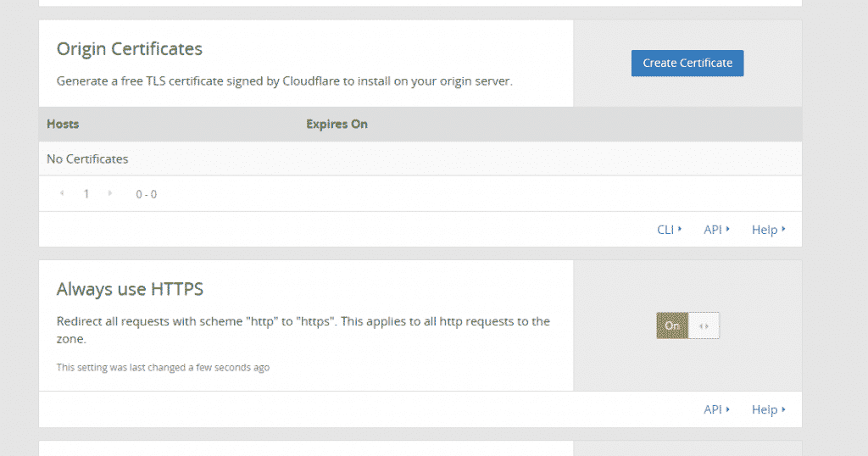
Task: Sort by the Hosts column header
Action: pos(63,124)
